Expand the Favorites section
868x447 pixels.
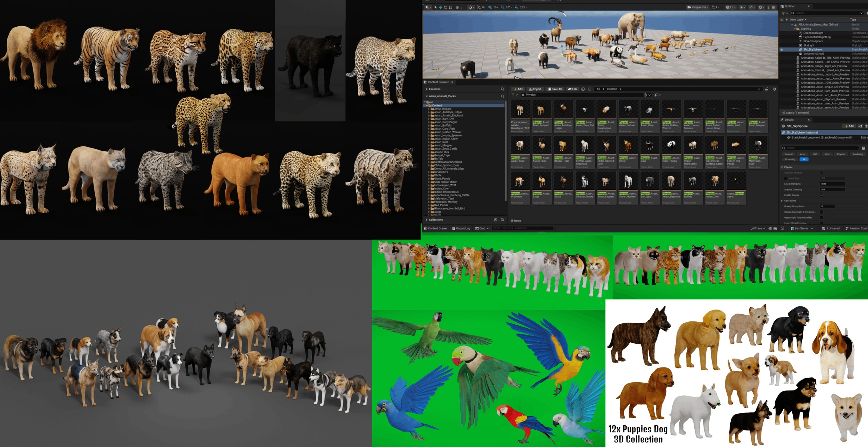point(427,89)
